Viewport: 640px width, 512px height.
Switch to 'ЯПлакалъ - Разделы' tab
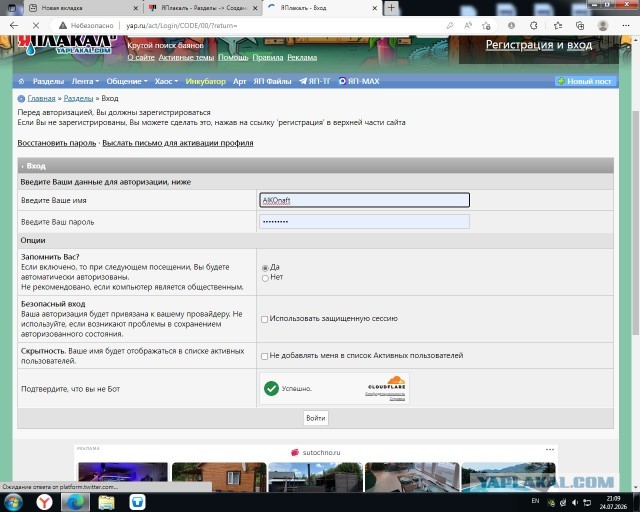[203, 8]
